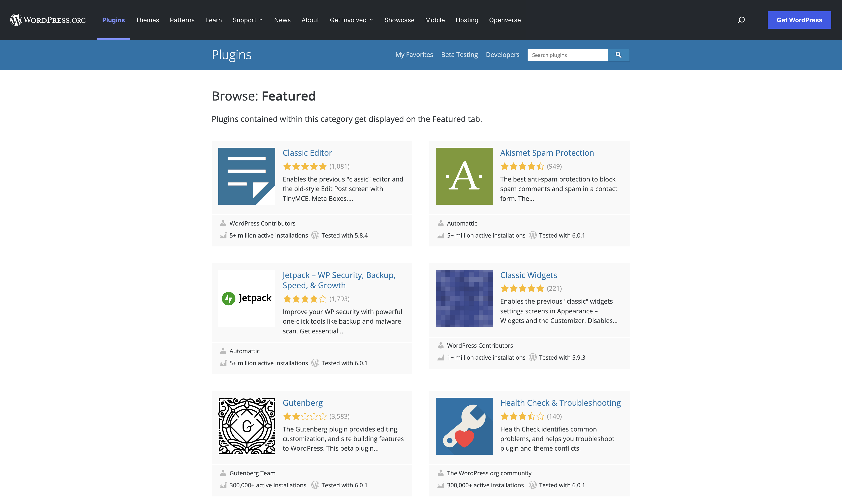Open the Openverse nav item

[x=505, y=20]
